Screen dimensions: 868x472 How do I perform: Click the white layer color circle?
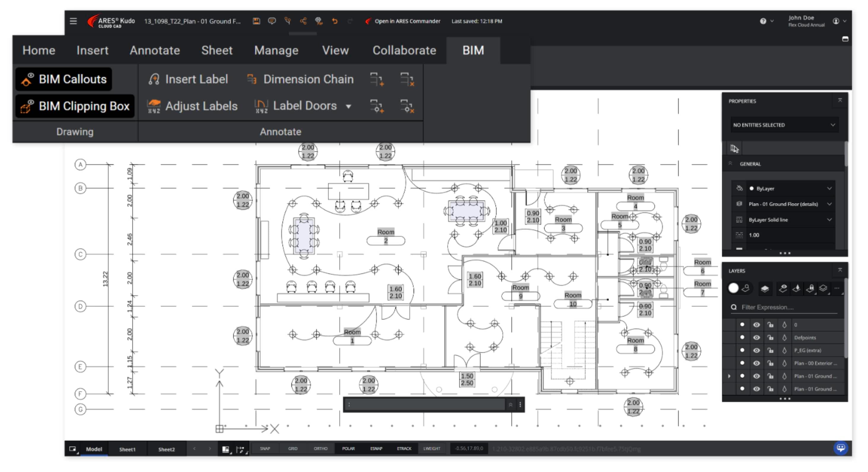733,288
